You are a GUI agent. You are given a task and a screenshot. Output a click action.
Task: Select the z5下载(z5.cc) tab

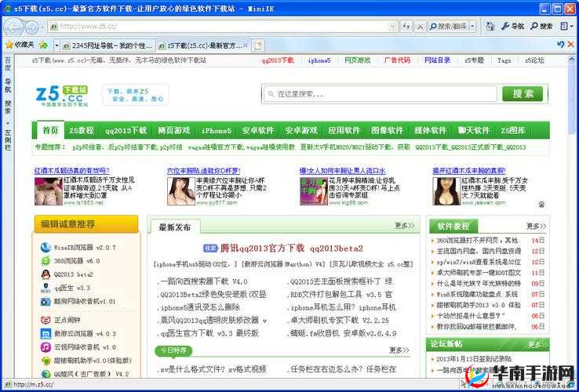tap(200, 45)
